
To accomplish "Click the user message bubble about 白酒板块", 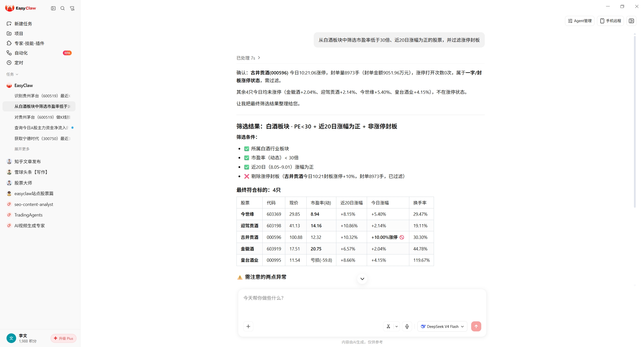I will click(399, 40).
